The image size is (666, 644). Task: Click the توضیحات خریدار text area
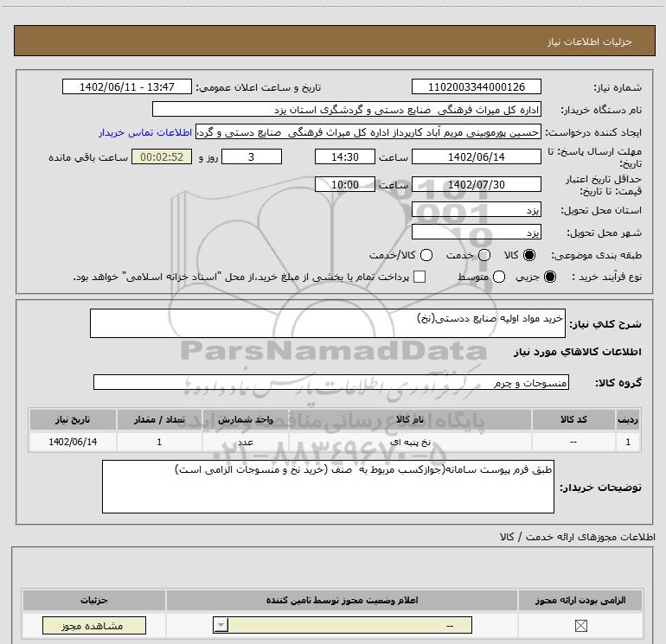coord(328,487)
